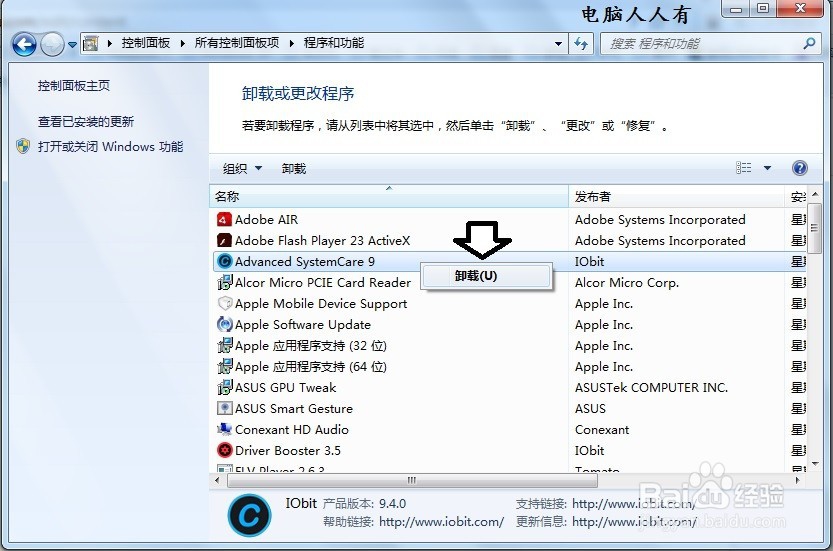This screenshot has width=833, height=551.
Task: Expand the arrow after 控制面板 breadcrumb
Action: 183,44
